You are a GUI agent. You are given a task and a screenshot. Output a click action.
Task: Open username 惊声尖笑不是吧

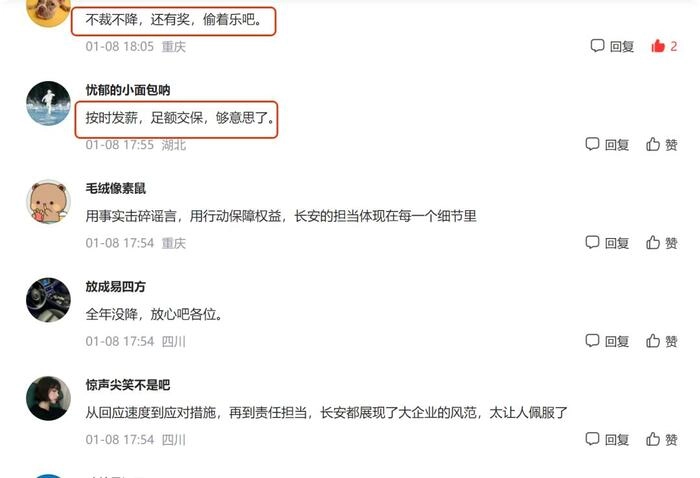128,385
